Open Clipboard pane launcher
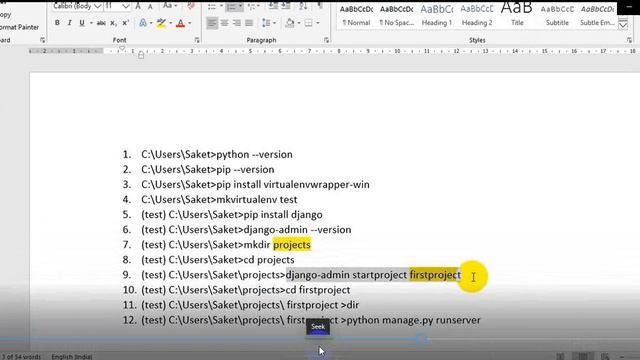The width and height of the screenshot is (640, 360). 42,40
